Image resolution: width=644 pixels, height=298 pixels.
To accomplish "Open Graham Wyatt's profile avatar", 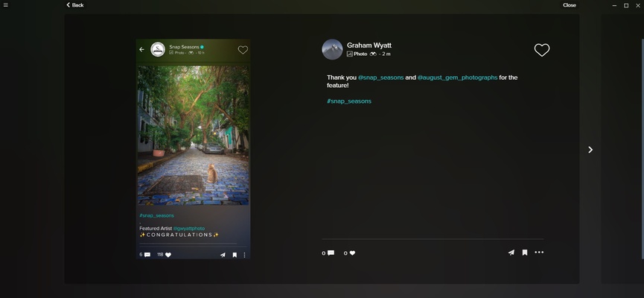I will click(x=332, y=49).
